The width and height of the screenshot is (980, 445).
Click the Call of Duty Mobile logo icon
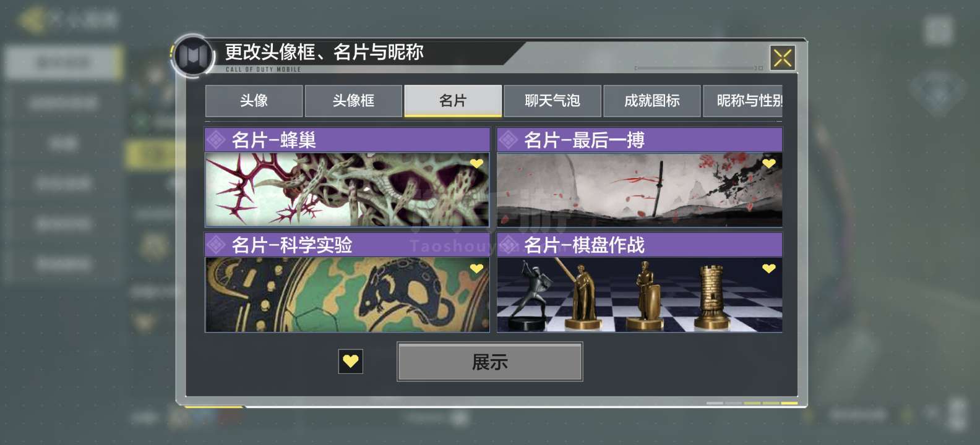194,56
